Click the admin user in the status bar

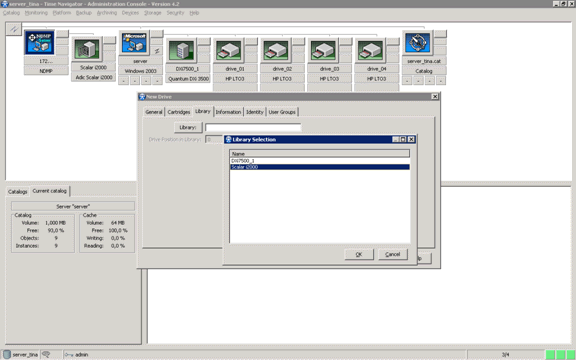pyautogui.click(x=81, y=355)
